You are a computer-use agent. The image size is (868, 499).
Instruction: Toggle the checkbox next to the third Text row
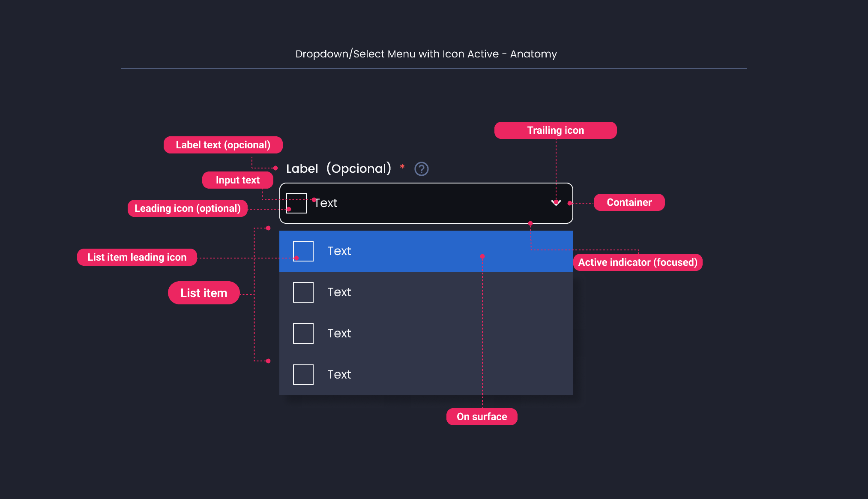click(303, 333)
